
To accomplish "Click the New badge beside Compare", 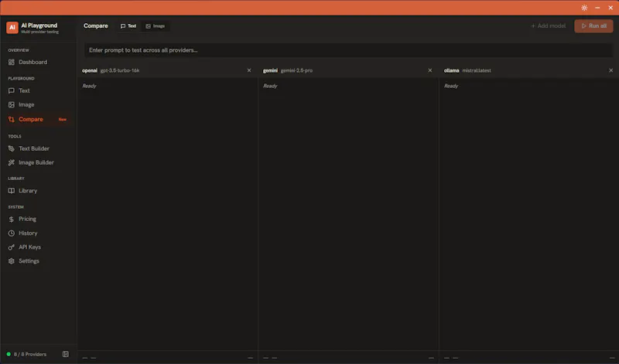I will (63, 119).
